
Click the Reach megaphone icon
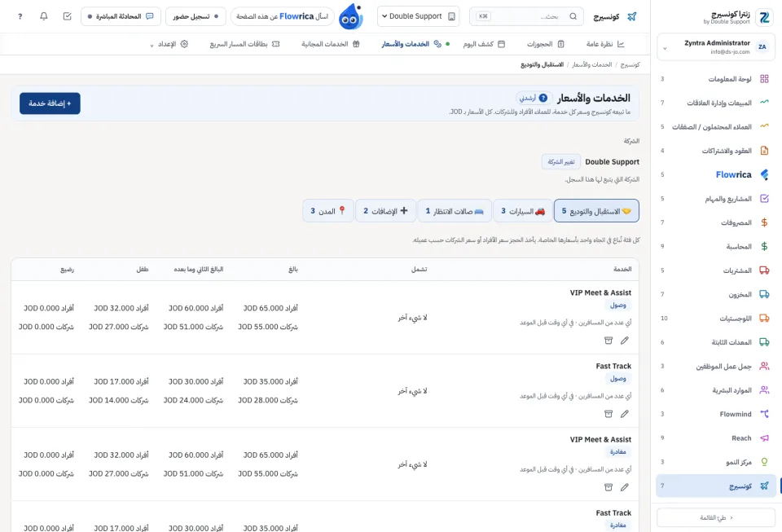[x=764, y=437]
